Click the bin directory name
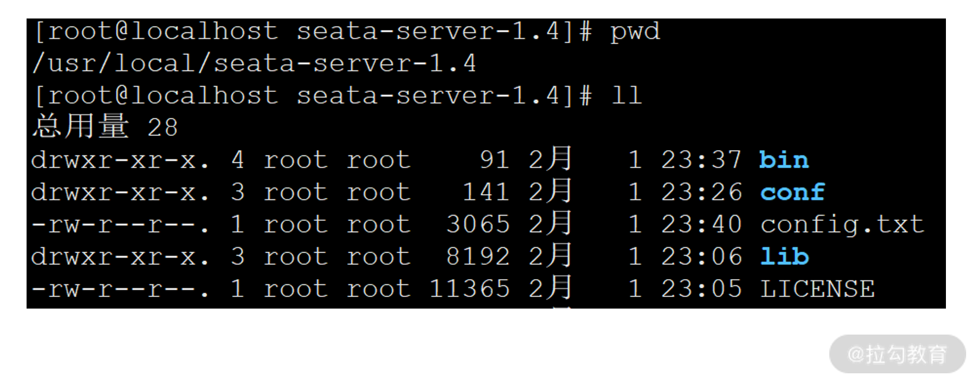 [784, 159]
